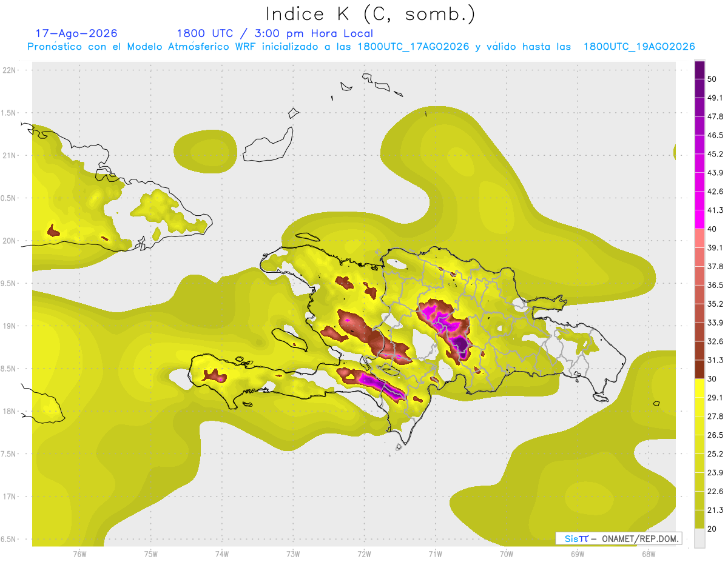Click the '18N' latitude axis label
This screenshot has width=728, height=562.
click(10, 411)
